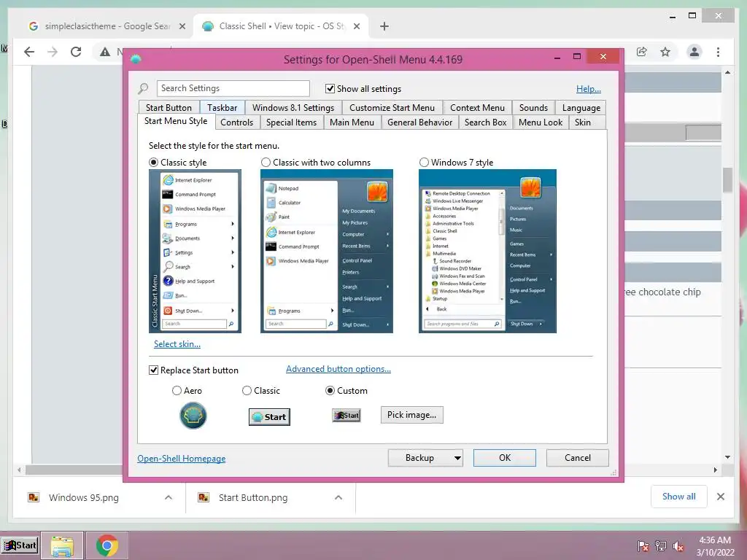
Task: Click Chrome forward arrow
Action: click(x=53, y=52)
